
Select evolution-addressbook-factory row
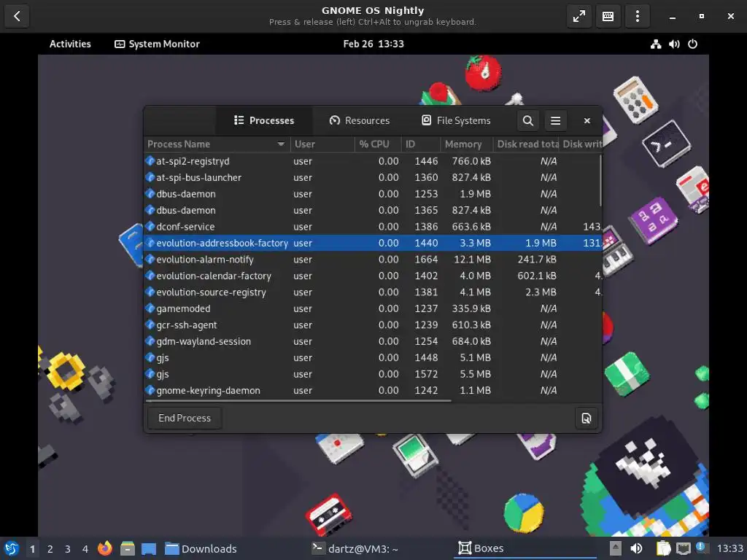click(x=373, y=243)
